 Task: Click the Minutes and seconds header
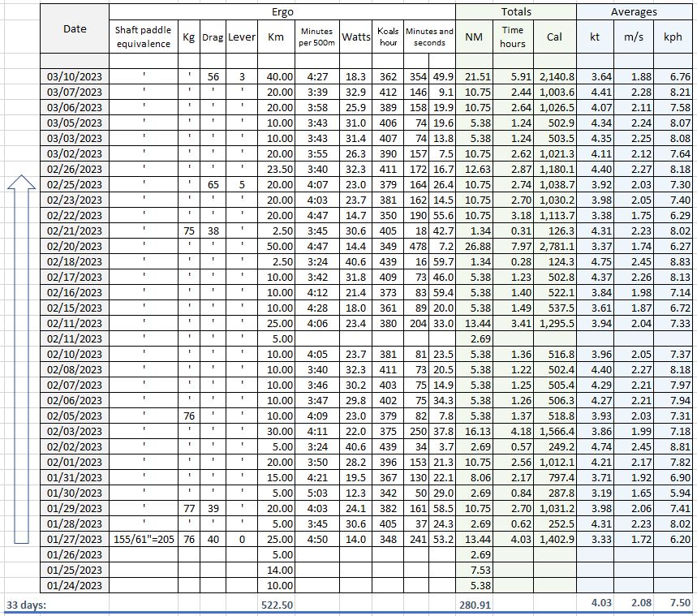click(429, 37)
